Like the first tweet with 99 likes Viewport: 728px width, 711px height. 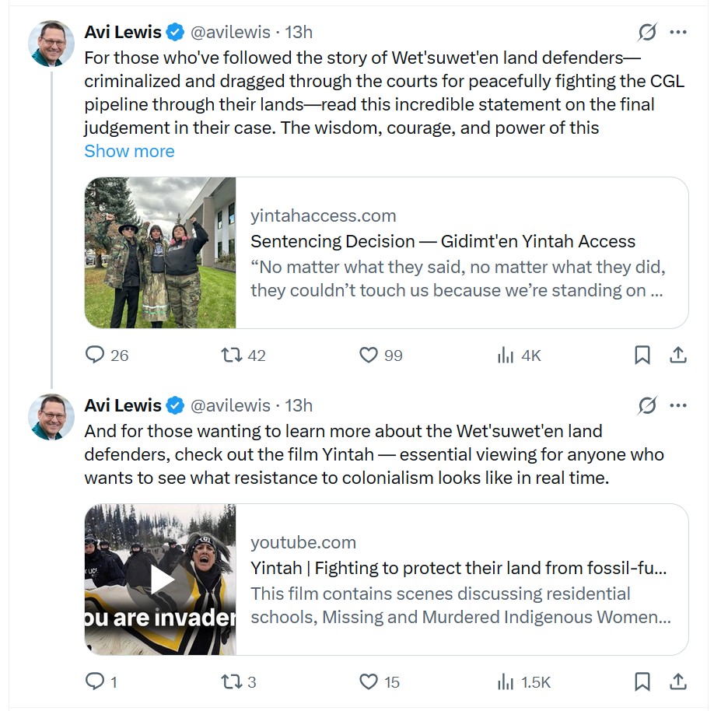(x=369, y=355)
